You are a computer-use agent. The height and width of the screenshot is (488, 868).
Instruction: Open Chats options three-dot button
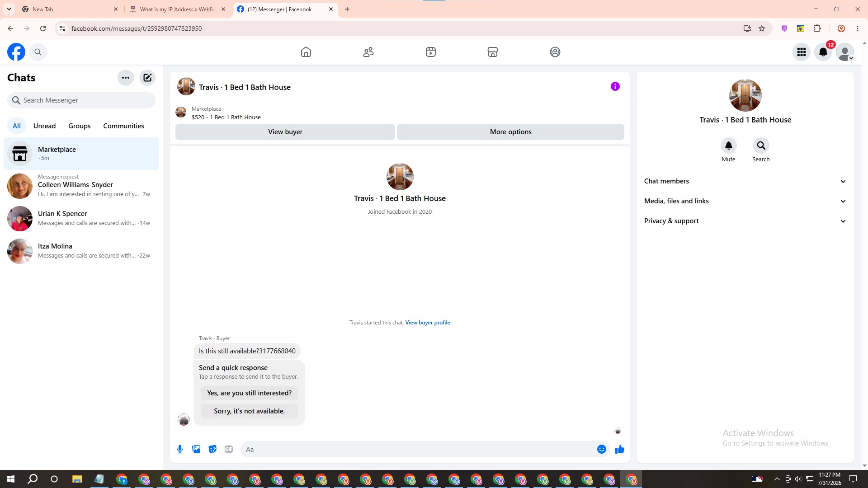click(x=126, y=78)
